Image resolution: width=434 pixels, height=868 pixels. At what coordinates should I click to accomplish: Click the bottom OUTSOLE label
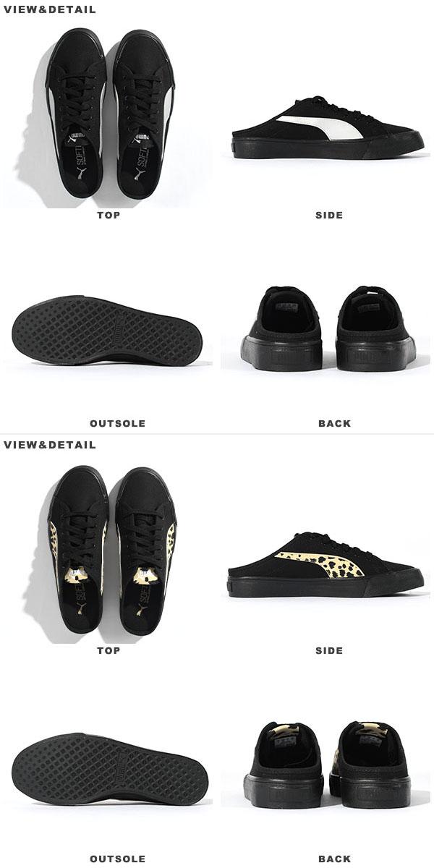pos(117,859)
